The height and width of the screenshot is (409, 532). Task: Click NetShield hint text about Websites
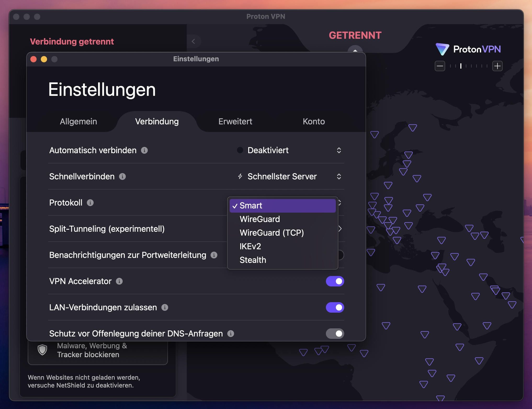[84, 381]
